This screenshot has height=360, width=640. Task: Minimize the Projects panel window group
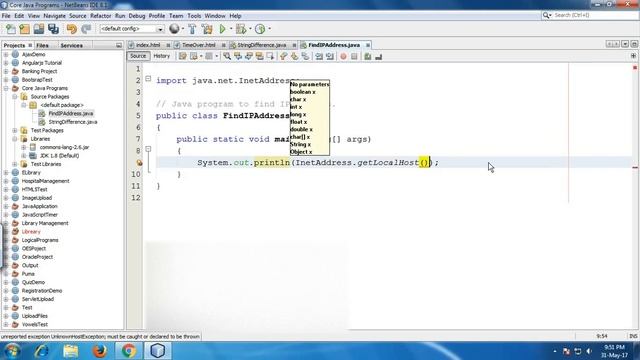(x=119, y=45)
